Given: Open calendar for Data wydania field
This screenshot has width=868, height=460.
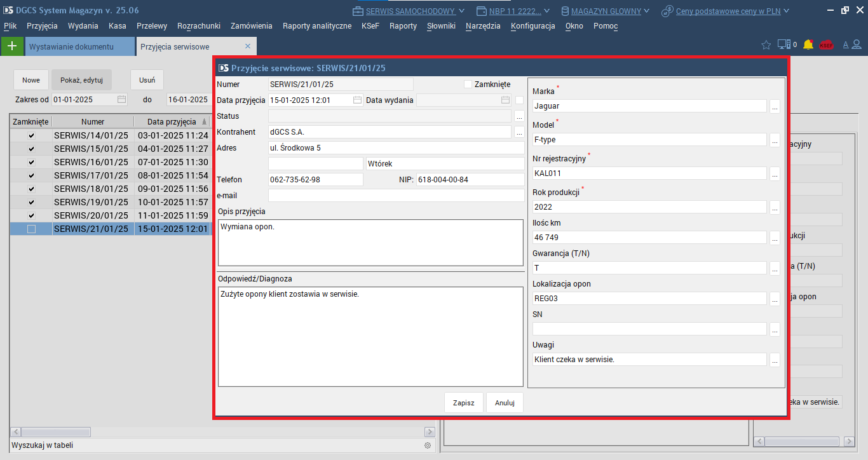Looking at the screenshot, I should click(505, 100).
